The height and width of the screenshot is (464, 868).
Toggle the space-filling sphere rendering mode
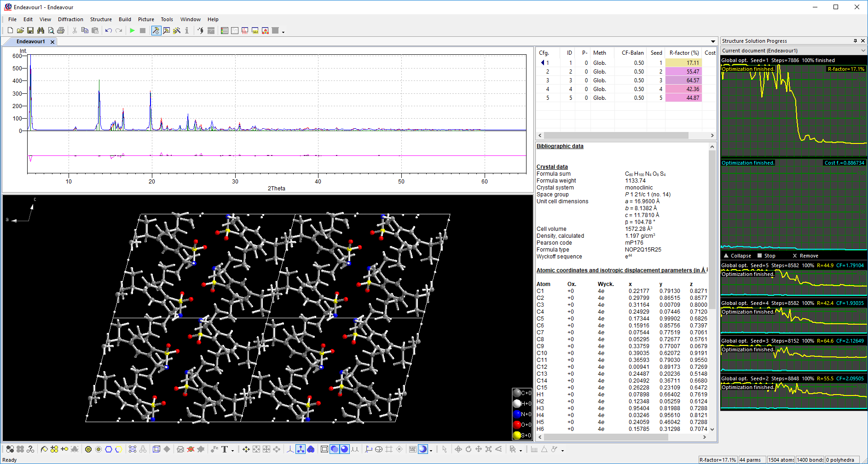click(344, 449)
